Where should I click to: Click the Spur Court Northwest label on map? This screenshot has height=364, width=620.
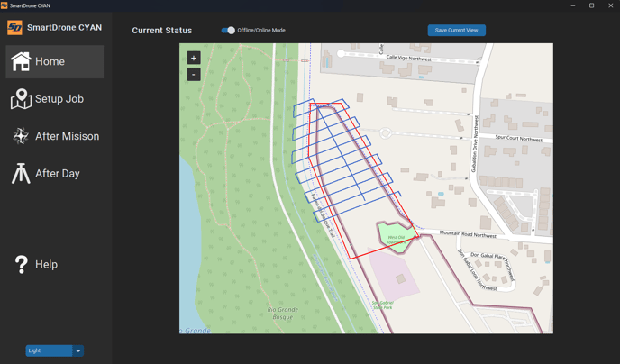point(519,139)
